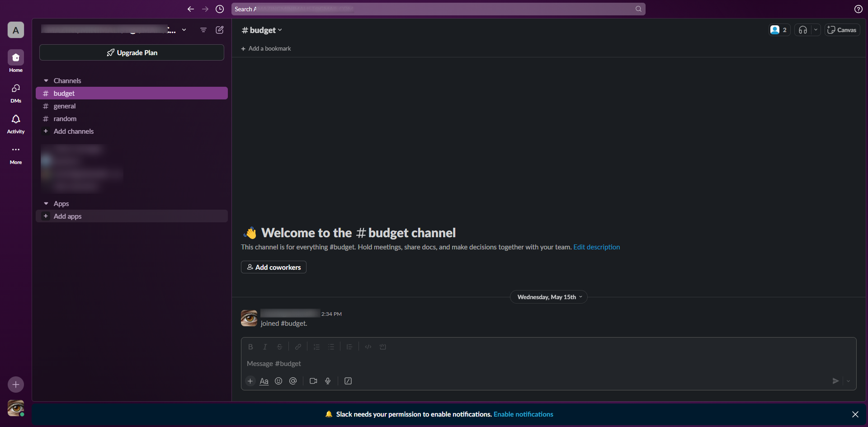Toggle ordered list formatting
The height and width of the screenshot is (427, 868).
(316, 347)
